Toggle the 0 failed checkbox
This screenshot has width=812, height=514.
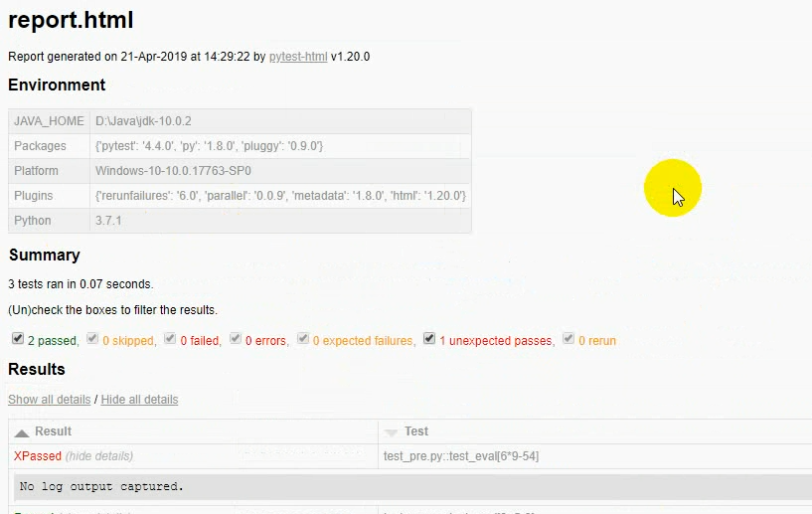[170, 339]
